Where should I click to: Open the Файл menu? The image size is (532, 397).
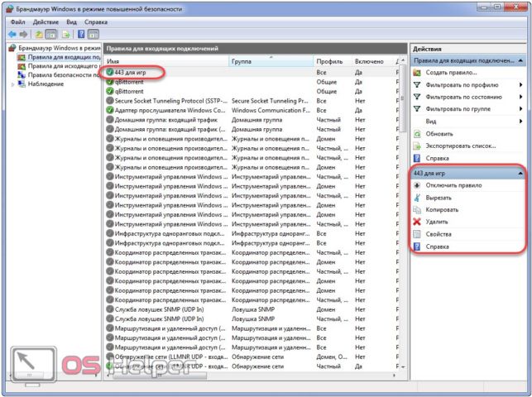pos(17,22)
